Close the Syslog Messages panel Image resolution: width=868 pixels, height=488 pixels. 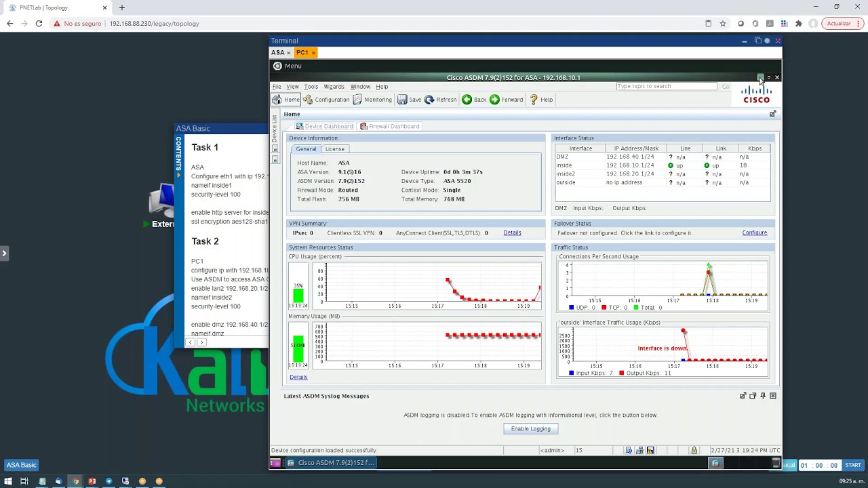[x=773, y=396]
